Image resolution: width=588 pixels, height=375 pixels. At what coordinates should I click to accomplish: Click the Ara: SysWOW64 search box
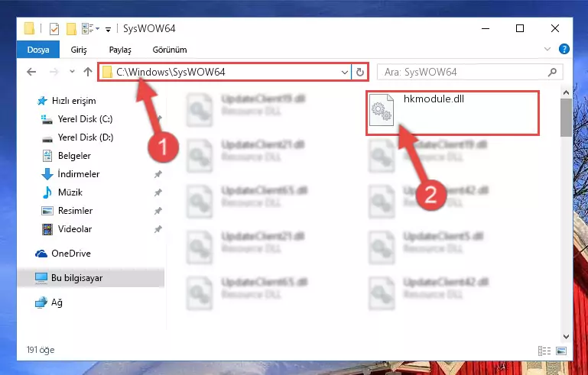pyautogui.click(x=469, y=72)
